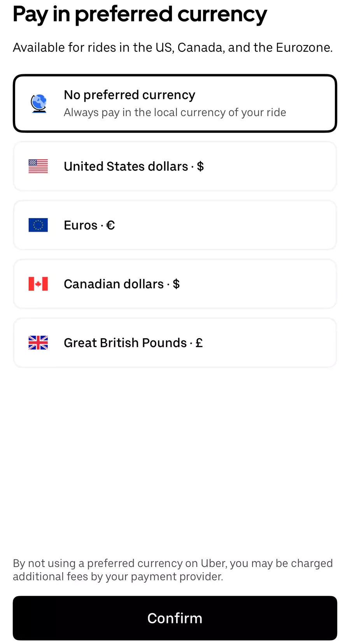
Task: Click the globe icon for no preferred currency
Action: pyautogui.click(x=38, y=103)
